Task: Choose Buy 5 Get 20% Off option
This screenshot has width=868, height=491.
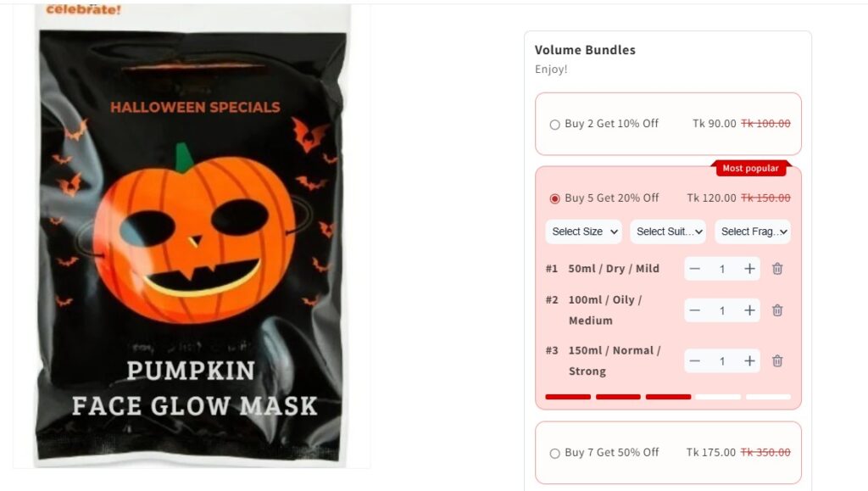Action: click(x=554, y=198)
